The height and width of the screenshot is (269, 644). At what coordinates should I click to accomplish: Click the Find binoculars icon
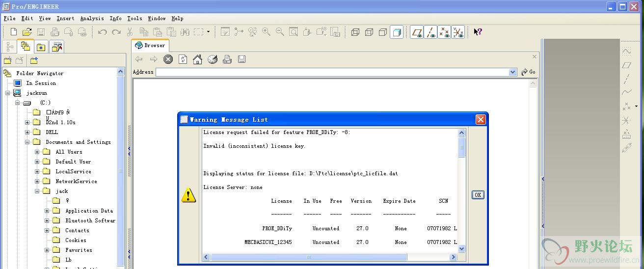pos(185,32)
